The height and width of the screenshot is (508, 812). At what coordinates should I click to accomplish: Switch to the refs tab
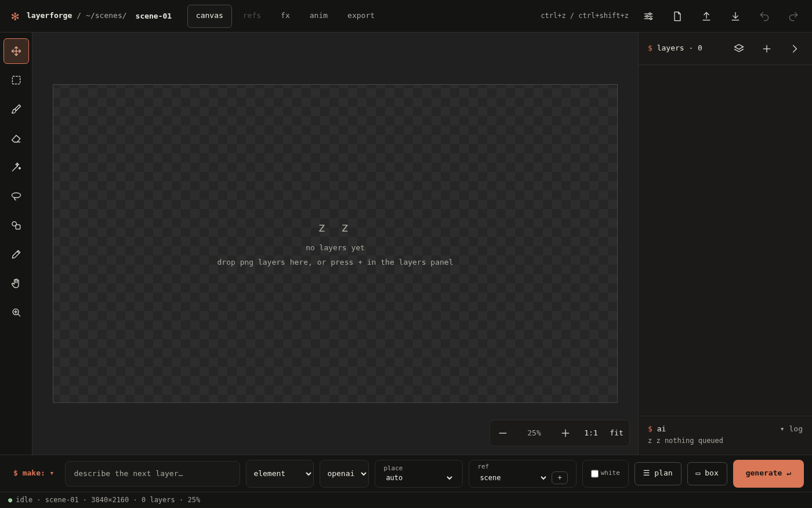(252, 16)
